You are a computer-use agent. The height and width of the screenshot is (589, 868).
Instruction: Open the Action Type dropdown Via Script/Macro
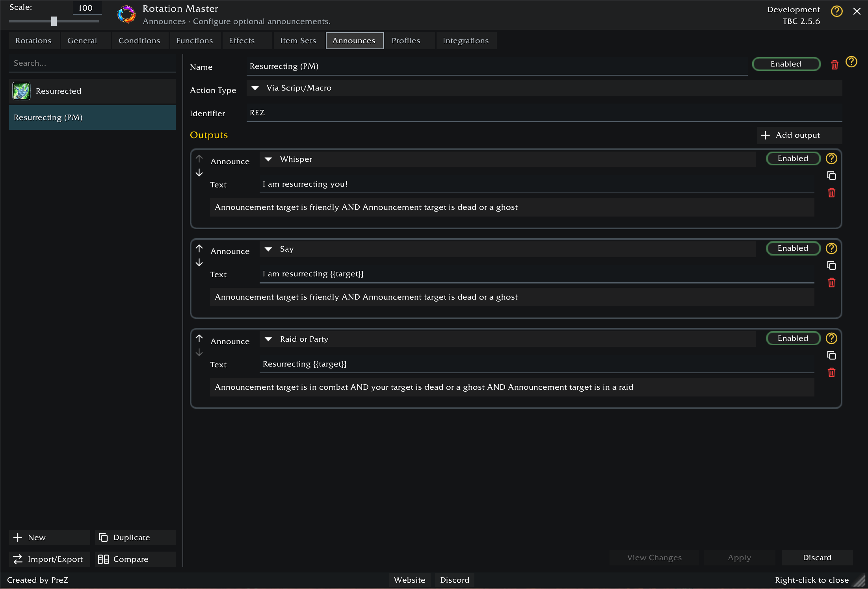(x=544, y=88)
